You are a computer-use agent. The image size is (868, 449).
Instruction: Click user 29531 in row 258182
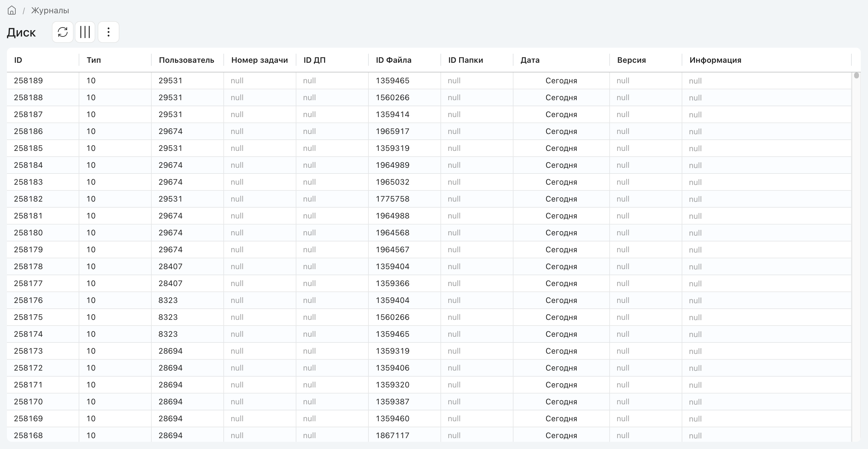click(171, 199)
